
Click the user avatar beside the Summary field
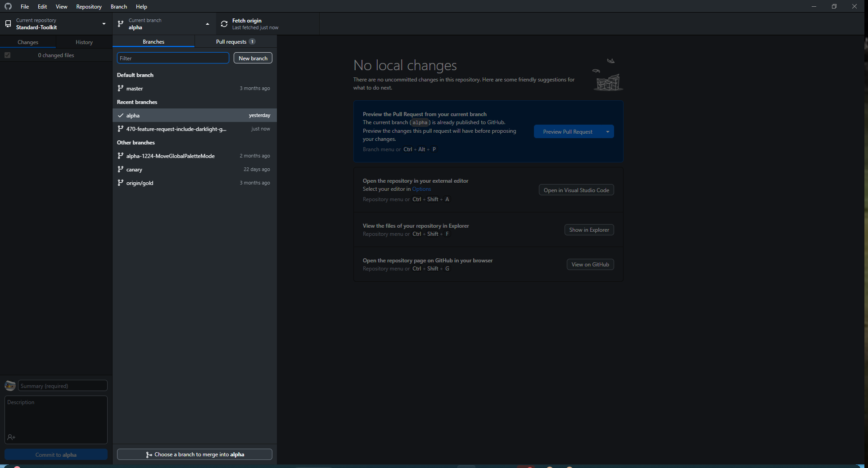pyautogui.click(x=10, y=386)
